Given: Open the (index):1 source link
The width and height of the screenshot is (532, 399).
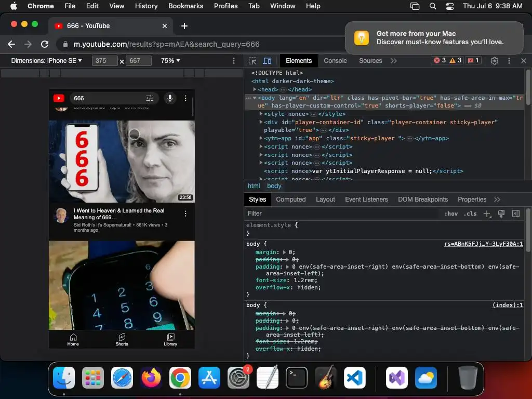Looking at the screenshot, I should pos(508,305).
